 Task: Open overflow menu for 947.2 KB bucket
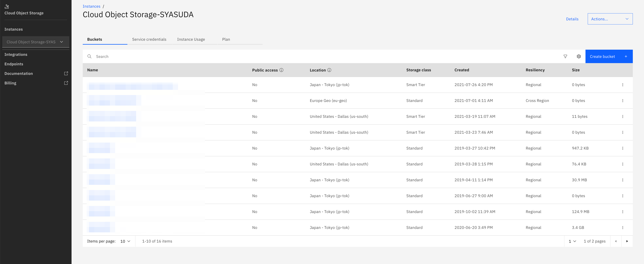point(623,148)
